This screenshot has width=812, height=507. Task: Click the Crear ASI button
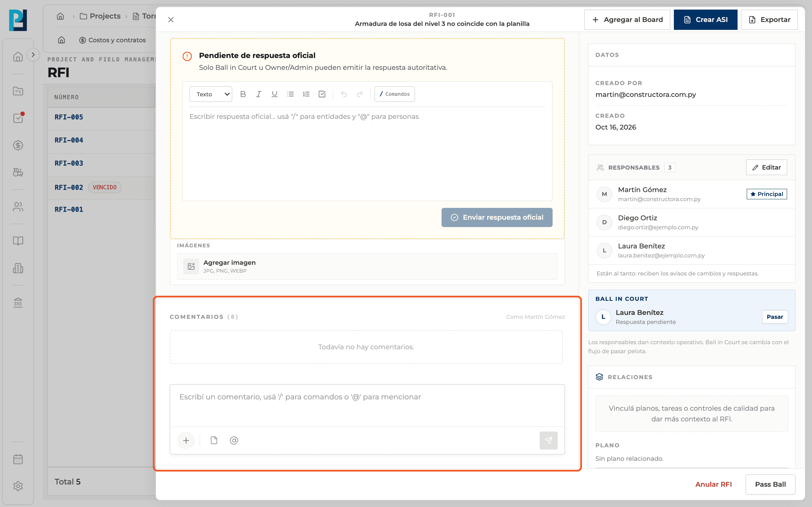point(705,20)
